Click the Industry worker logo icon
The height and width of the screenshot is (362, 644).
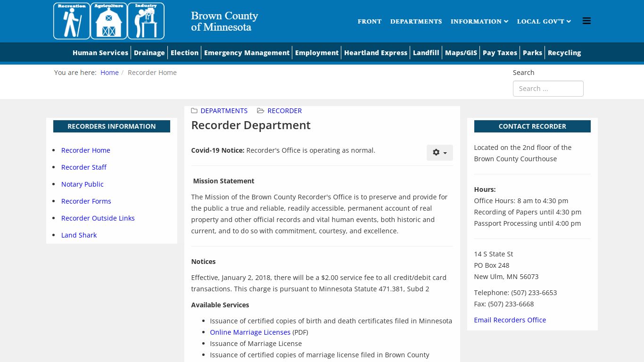click(x=146, y=21)
